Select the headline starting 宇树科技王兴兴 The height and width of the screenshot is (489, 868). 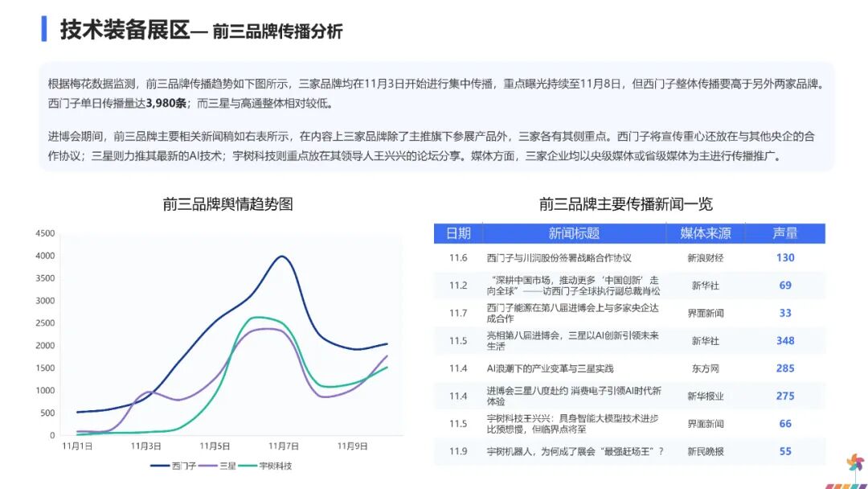(573, 424)
